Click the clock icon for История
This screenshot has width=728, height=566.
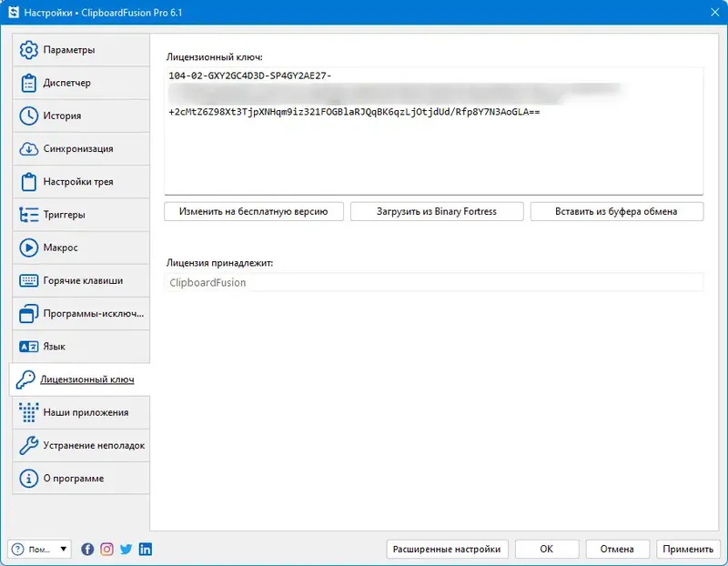pos(29,116)
